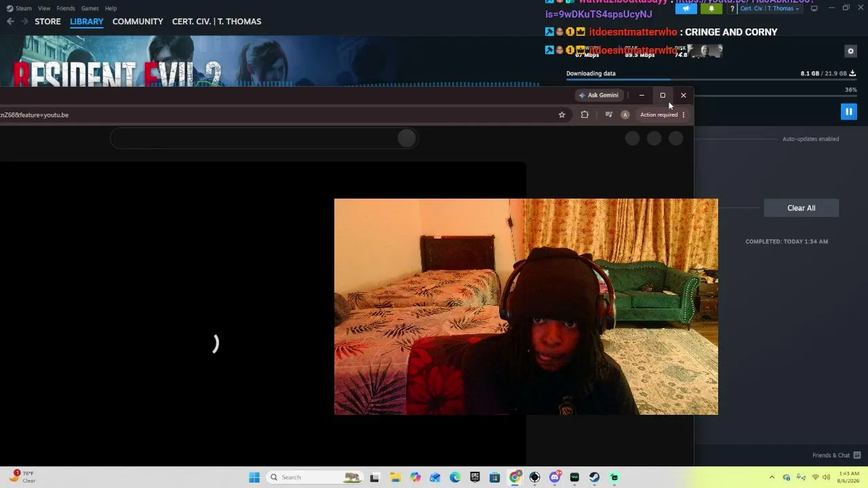Bookmark the page with Chrome's star icon
Screen dimensions: 868x488
point(561,115)
